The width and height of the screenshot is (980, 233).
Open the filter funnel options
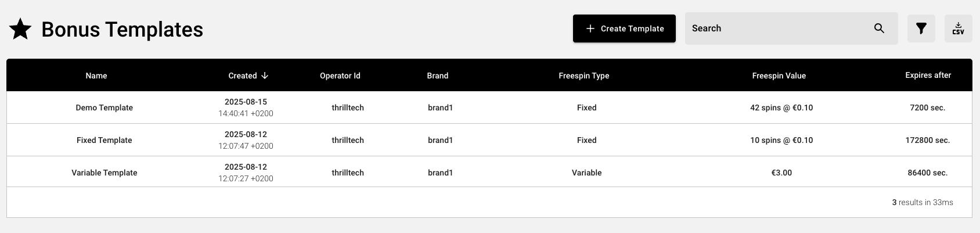tap(921, 28)
